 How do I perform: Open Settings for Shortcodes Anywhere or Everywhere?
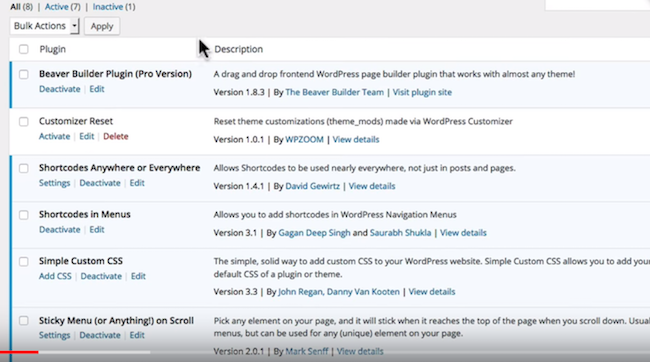click(x=54, y=183)
